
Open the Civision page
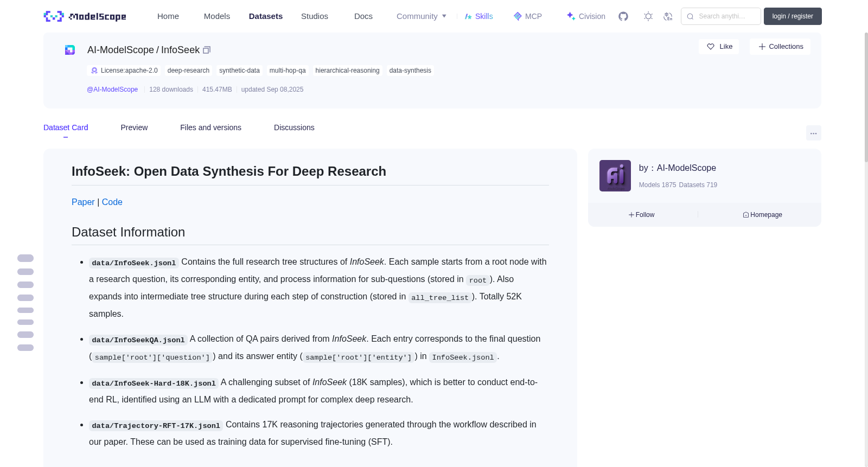tap(585, 16)
